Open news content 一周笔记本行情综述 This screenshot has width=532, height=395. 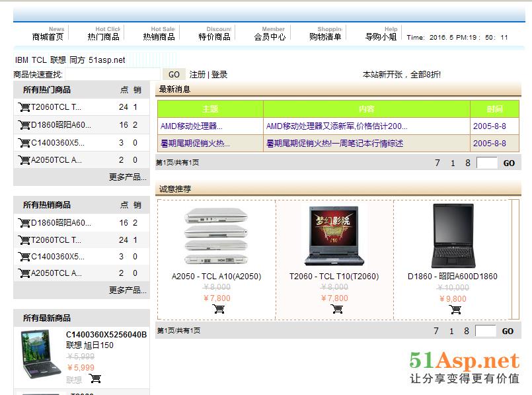(334, 144)
